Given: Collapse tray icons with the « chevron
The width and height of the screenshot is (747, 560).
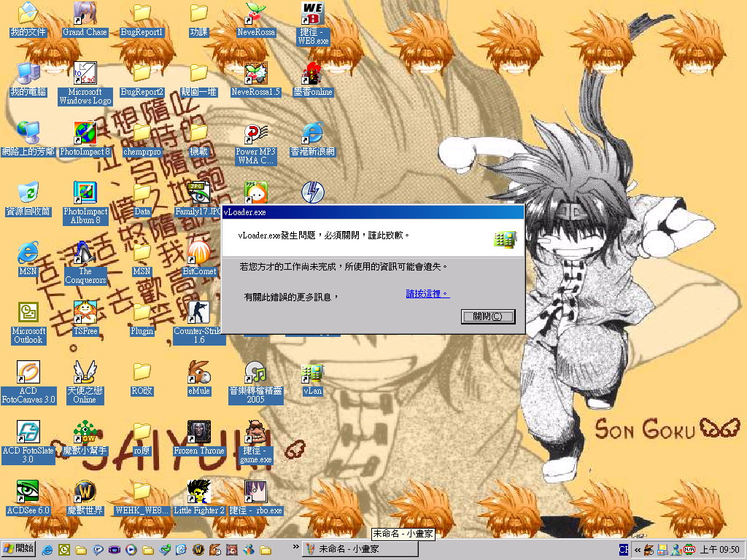Looking at the screenshot, I should pyautogui.click(x=637, y=550).
